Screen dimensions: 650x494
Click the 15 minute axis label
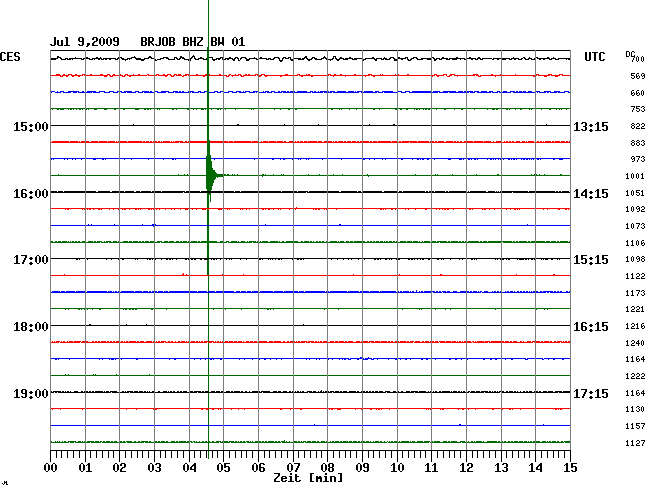pos(570,467)
